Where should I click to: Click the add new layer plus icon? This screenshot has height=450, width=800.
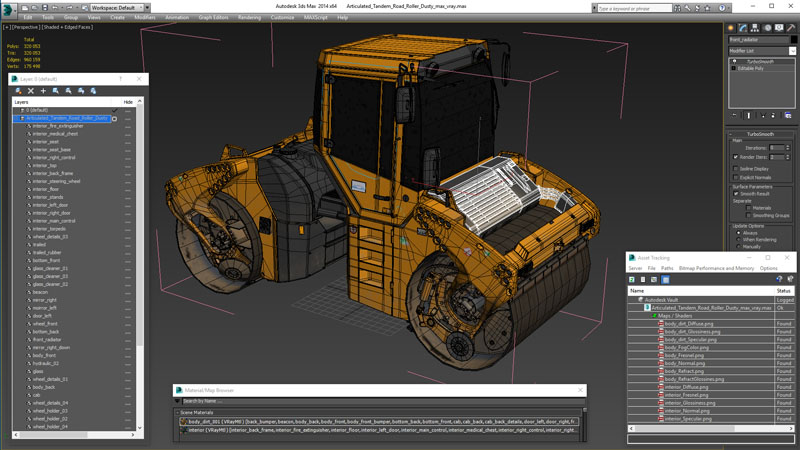(43, 91)
